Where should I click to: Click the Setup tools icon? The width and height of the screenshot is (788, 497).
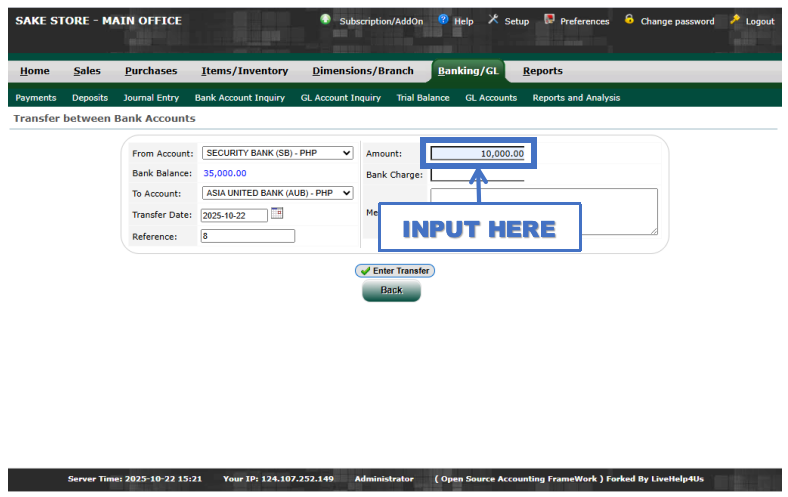[x=493, y=20]
